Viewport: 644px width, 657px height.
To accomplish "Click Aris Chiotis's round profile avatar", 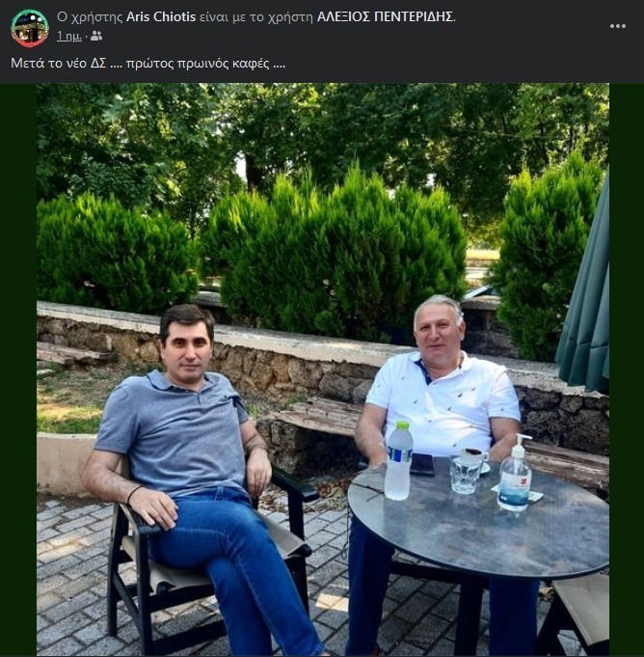I will (x=30, y=28).
